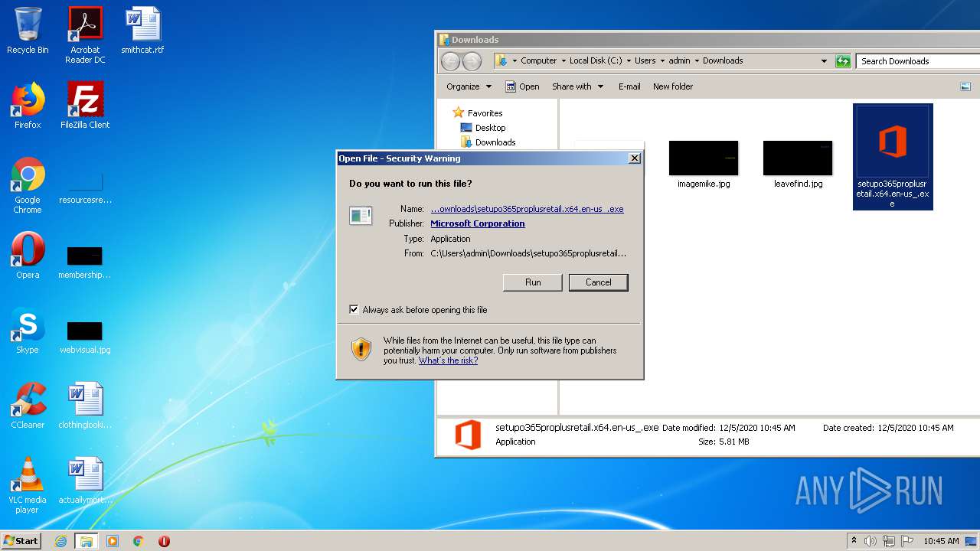Open Chrome from the taskbar
980x551 pixels.
[x=139, y=541]
